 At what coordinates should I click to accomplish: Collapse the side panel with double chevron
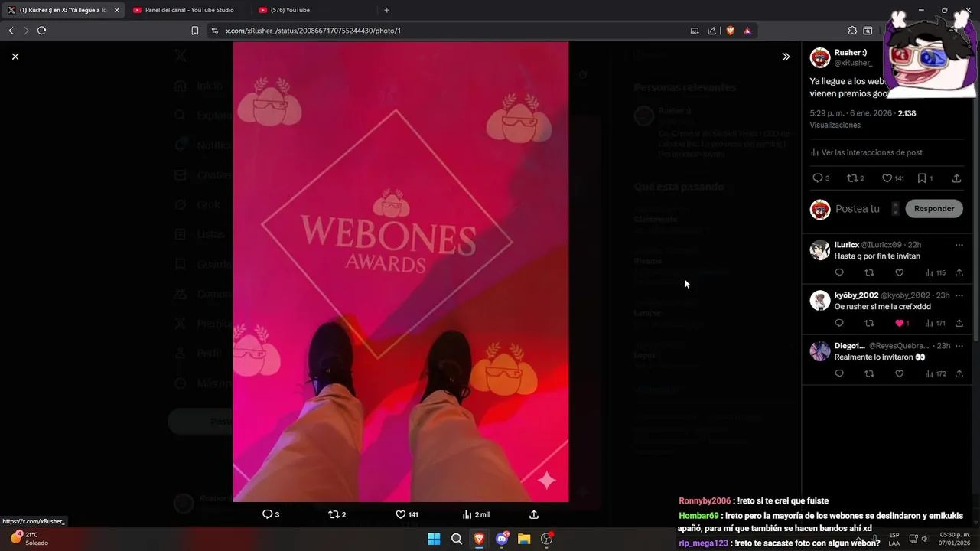point(786,57)
